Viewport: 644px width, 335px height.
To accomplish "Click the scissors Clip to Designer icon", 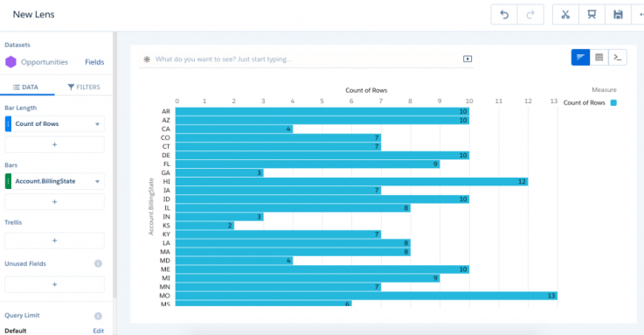I will (565, 15).
